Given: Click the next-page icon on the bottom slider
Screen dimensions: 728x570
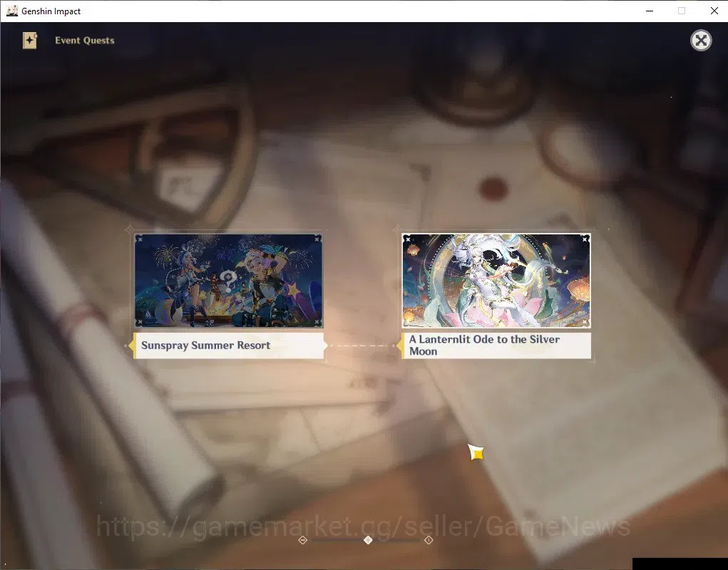Looking at the screenshot, I should click(x=429, y=540).
